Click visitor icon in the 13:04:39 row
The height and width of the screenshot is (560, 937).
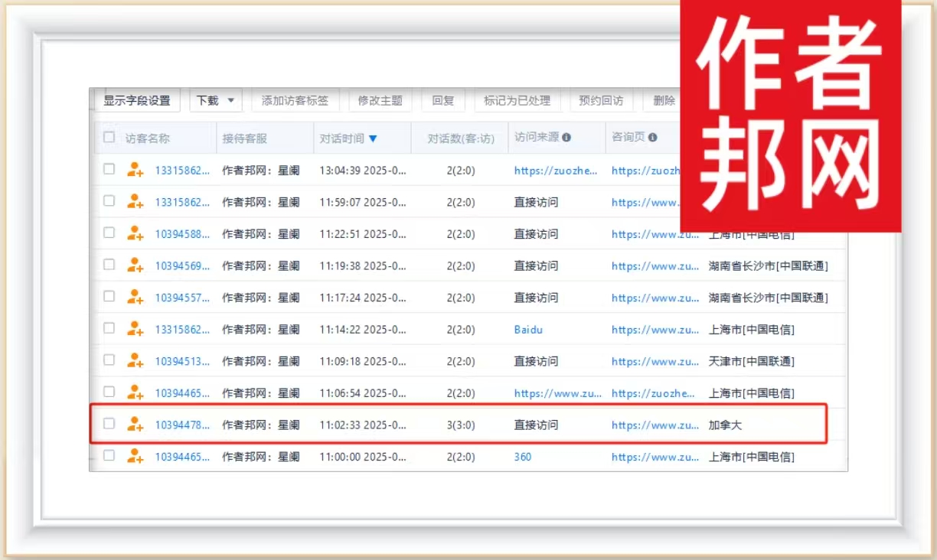point(135,170)
